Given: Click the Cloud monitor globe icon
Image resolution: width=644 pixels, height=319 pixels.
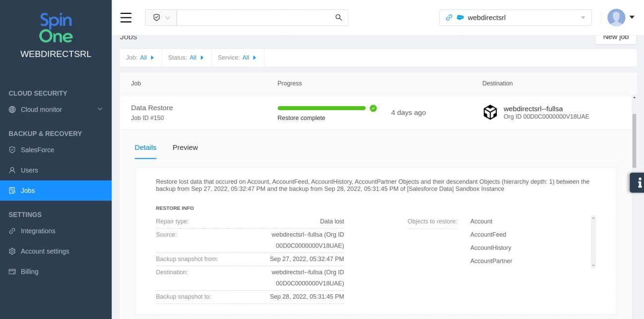Looking at the screenshot, I should point(12,110).
